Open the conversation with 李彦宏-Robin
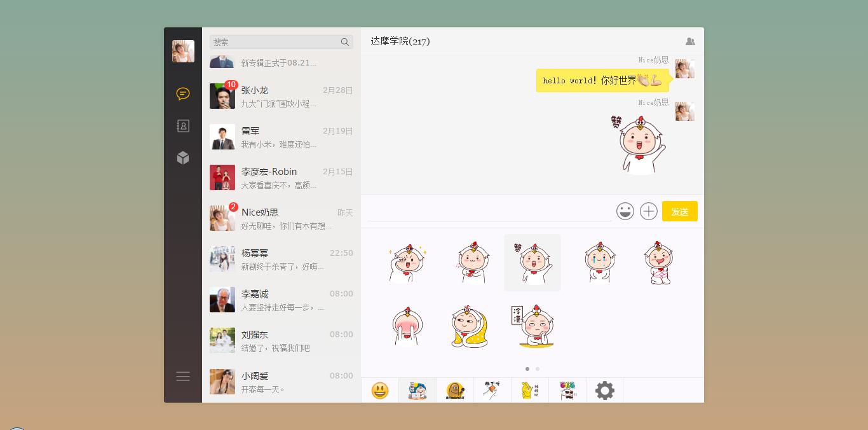 coord(281,178)
